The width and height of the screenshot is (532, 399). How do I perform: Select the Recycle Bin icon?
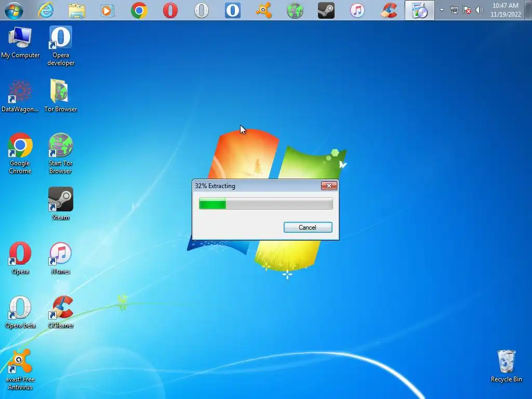pos(506,366)
